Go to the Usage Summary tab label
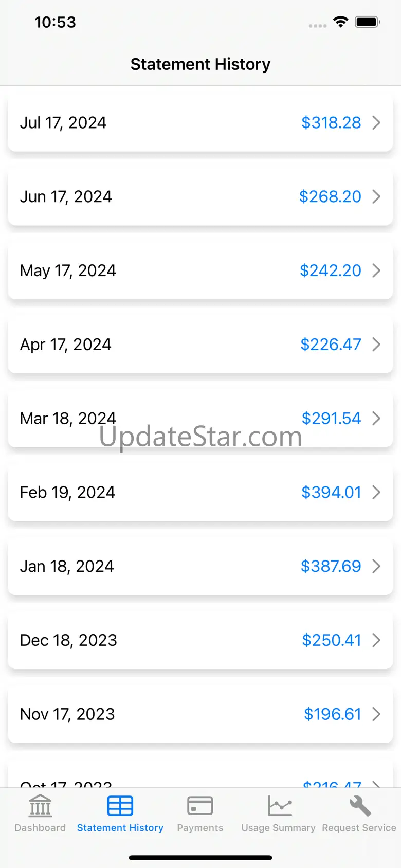 (278, 828)
